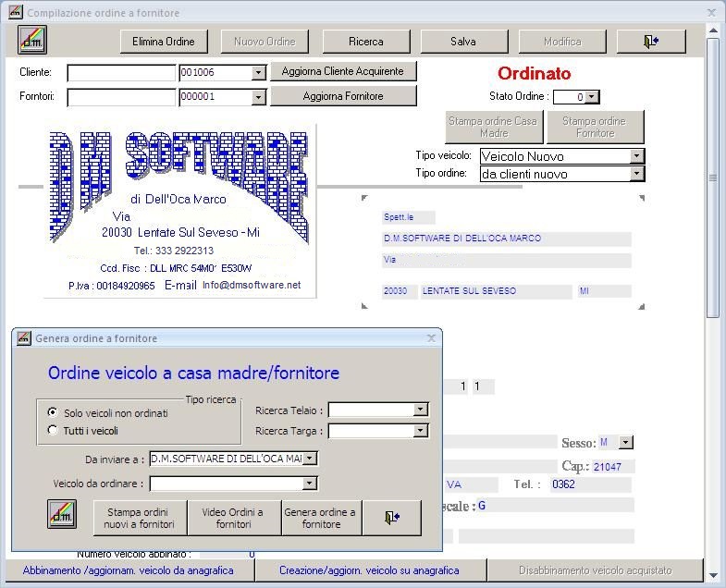Click the Info@dmsoftware.net email text
Image resolution: width=726 pixels, height=588 pixels.
[252, 285]
